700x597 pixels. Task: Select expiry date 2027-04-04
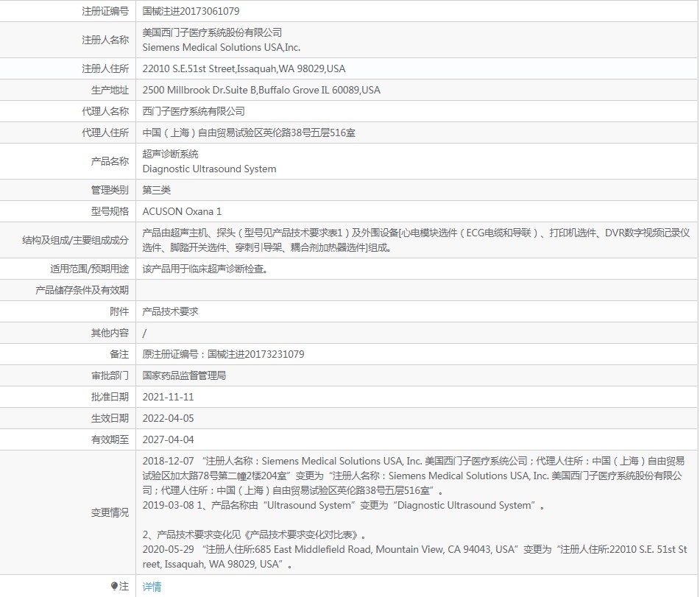[168, 439]
